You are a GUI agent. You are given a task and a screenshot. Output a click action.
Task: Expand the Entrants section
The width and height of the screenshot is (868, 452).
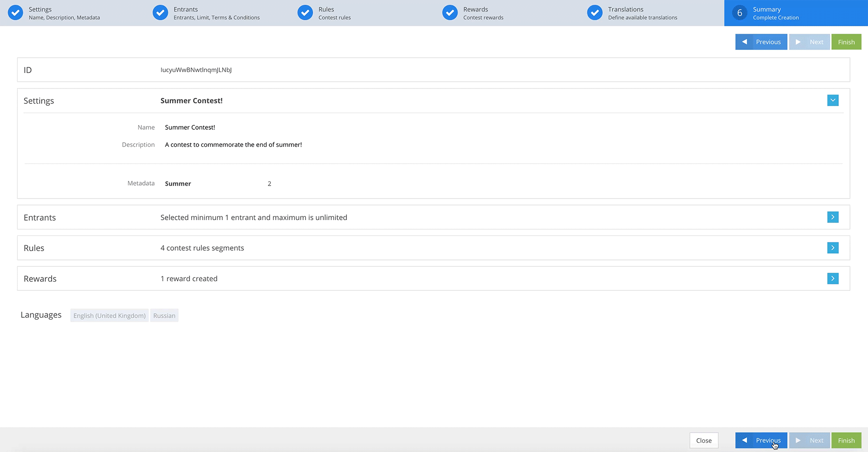coord(832,217)
